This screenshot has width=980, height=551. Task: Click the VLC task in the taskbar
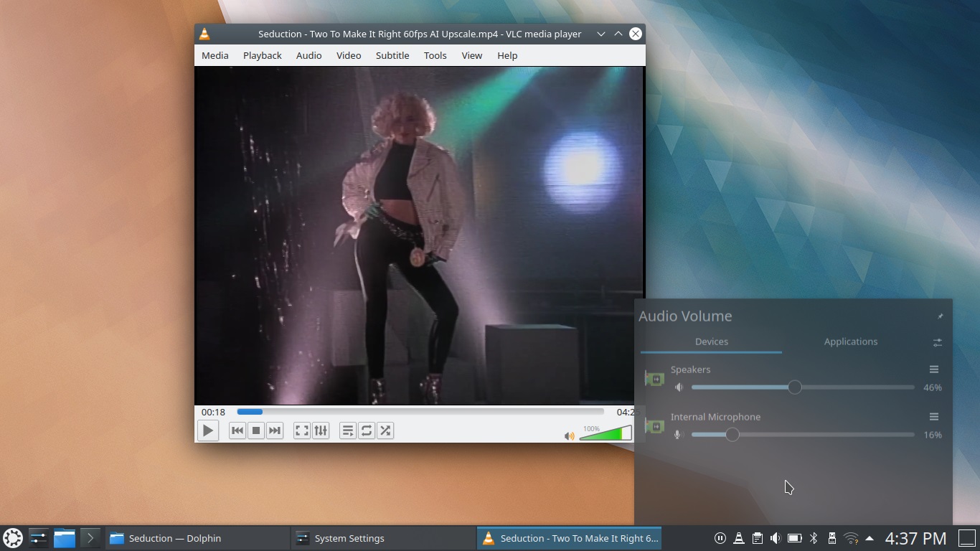point(569,538)
